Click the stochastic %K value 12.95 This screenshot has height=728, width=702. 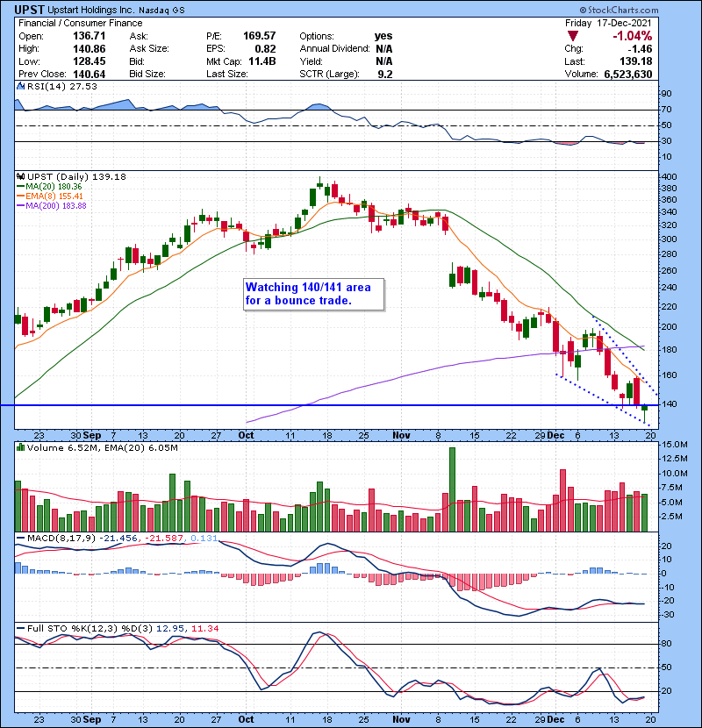point(170,629)
